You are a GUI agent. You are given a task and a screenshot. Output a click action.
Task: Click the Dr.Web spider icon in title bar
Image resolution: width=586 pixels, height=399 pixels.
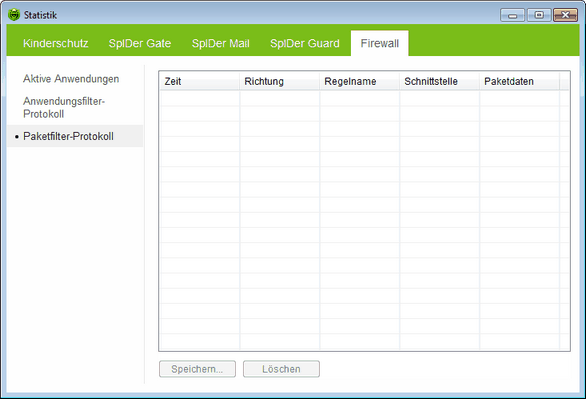pyautogui.click(x=14, y=15)
